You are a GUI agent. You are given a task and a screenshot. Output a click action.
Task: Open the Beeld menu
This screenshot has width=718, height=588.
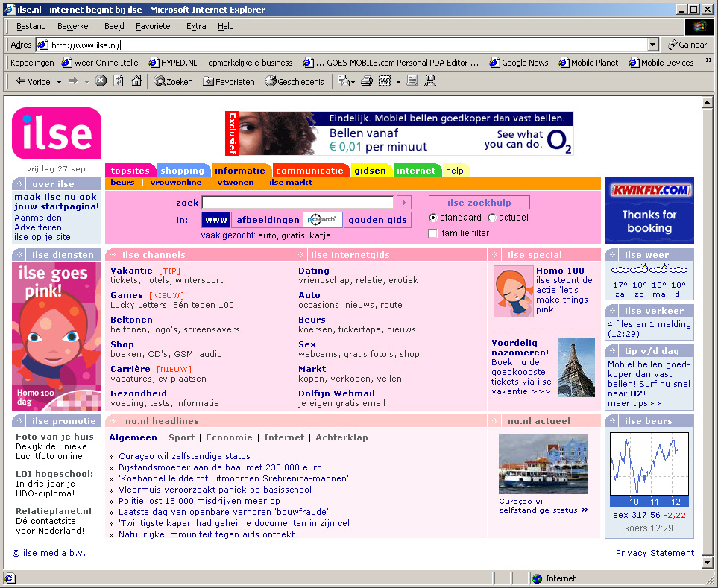114,26
